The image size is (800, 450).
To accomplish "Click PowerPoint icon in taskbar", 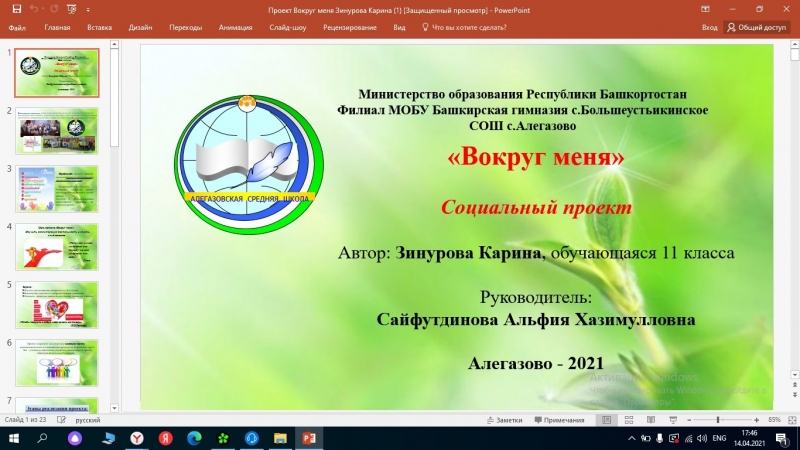I will tap(309, 438).
